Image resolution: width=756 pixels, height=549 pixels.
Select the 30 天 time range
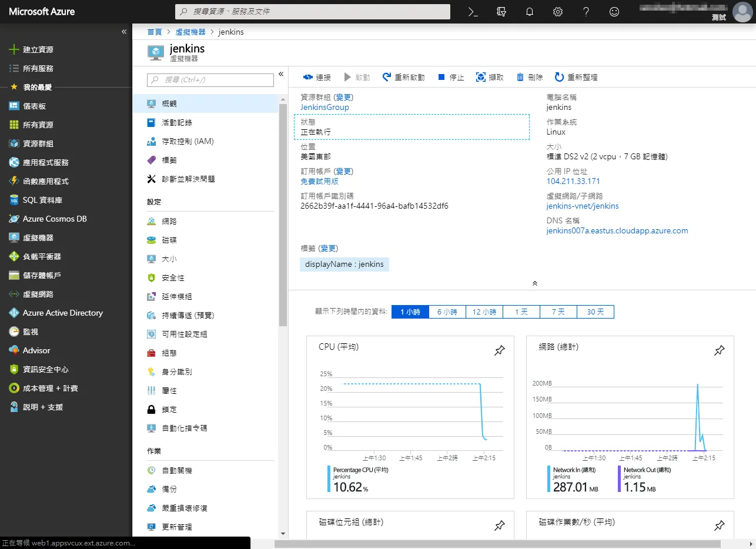tap(595, 312)
